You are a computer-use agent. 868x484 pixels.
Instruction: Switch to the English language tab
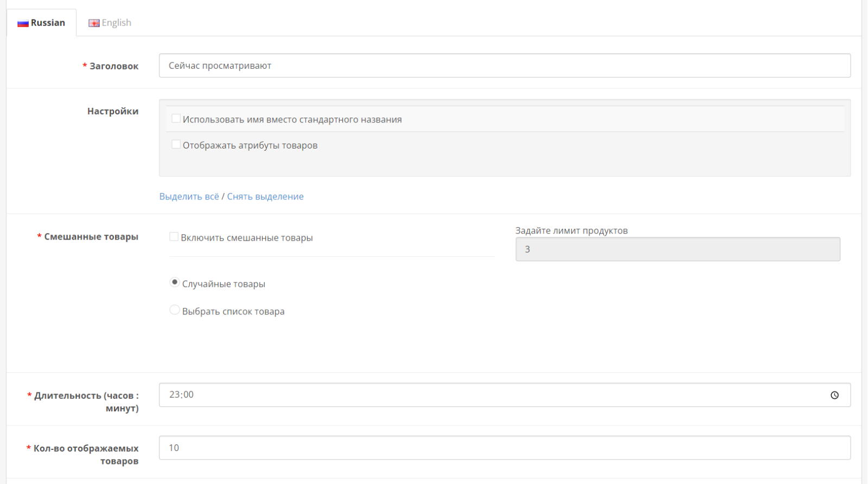(x=110, y=23)
